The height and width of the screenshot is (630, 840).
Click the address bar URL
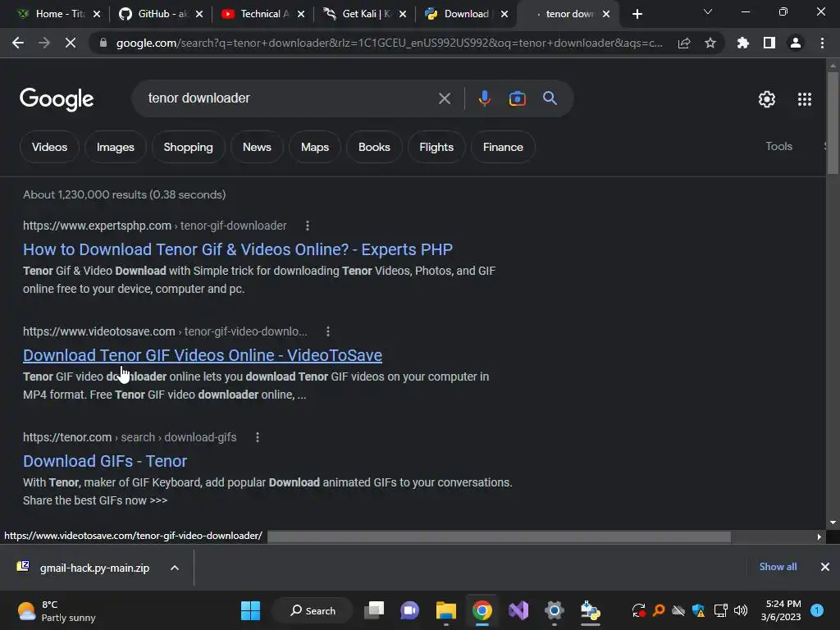[389, 43]
